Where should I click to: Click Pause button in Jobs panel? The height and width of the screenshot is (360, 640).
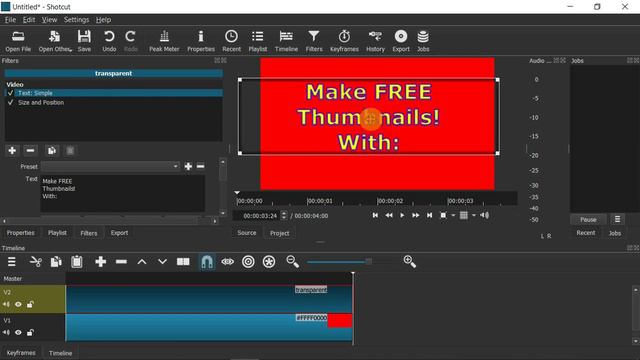(x=588, y=220)
